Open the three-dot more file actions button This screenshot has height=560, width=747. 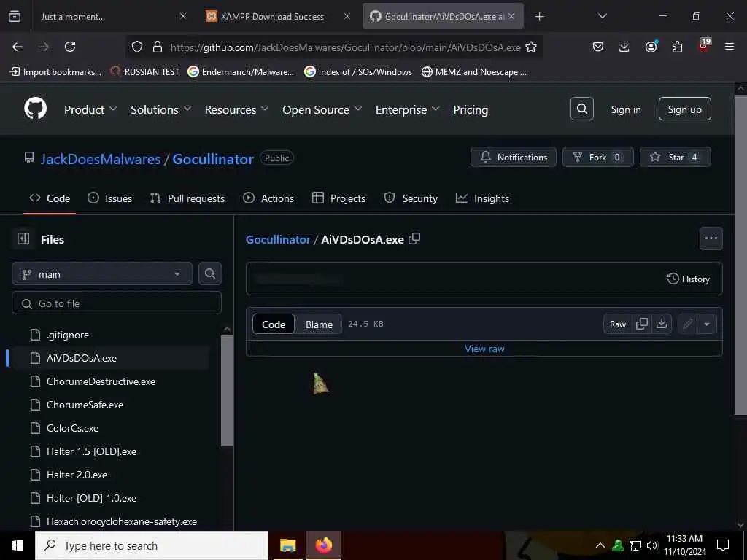(711, 238)
